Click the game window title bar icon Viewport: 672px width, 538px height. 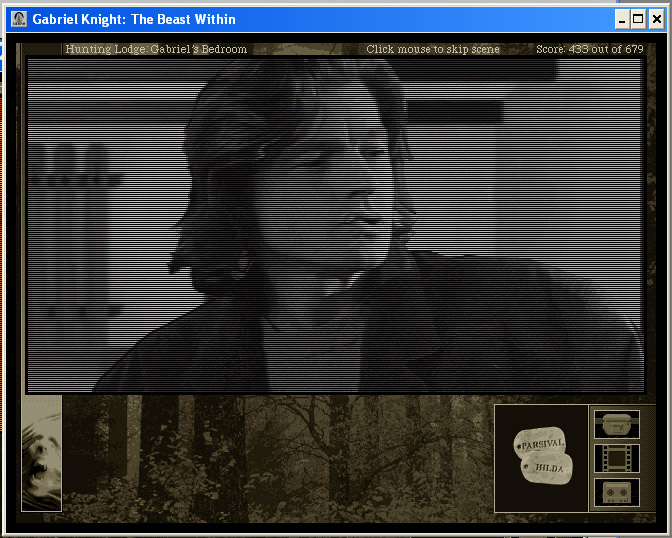(x=19, y=19)
